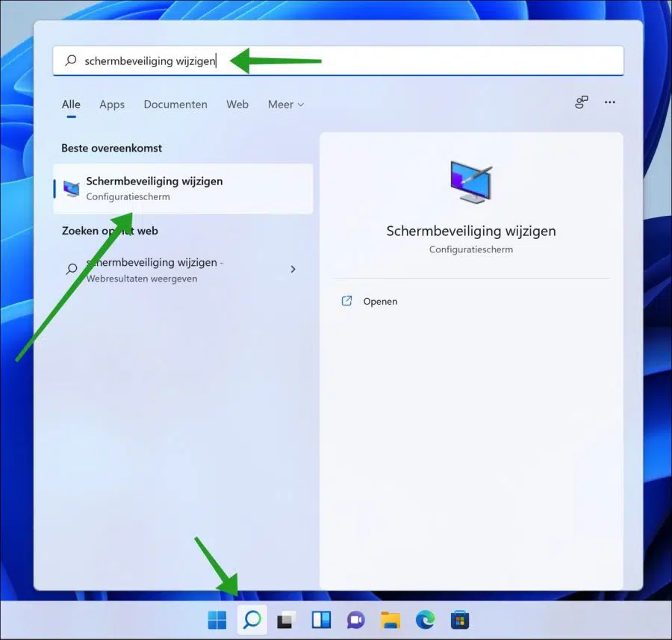
Task: Open the Search icon on the taskbar
Action: [252, 620]
